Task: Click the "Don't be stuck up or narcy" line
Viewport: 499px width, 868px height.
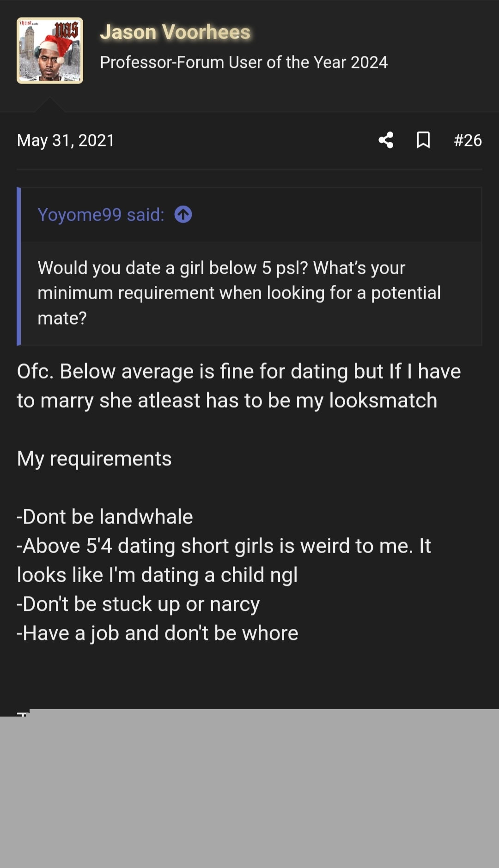Action: (x=138, y=604)
